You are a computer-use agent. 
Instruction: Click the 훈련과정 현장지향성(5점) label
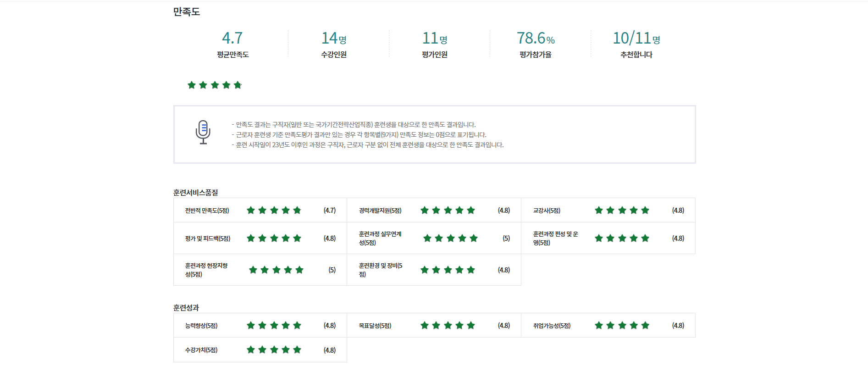[206, 270]
